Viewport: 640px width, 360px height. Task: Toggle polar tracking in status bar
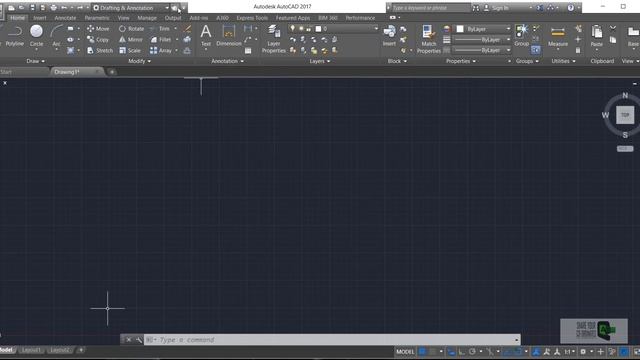click(x=472, y=351)
